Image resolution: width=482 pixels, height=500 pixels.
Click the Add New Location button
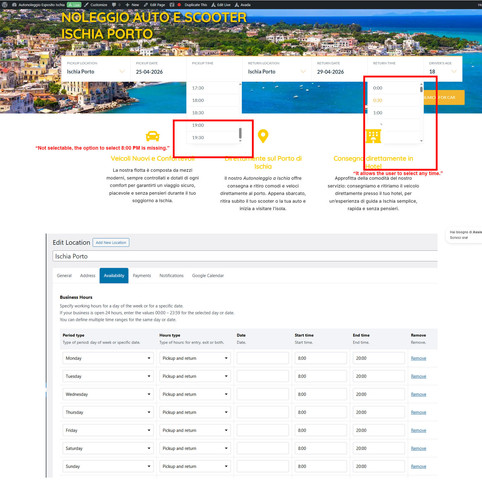111,242
